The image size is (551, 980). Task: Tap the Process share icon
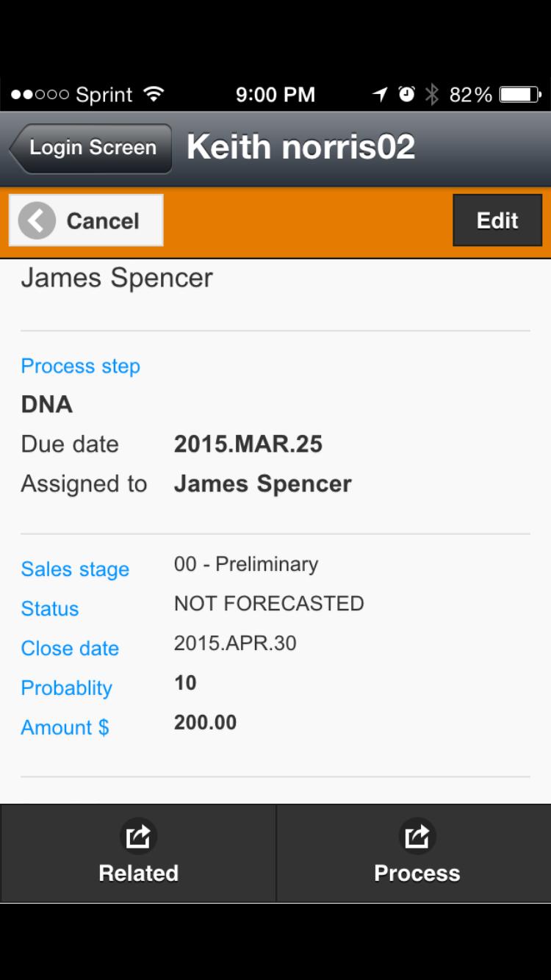(417, 836)
